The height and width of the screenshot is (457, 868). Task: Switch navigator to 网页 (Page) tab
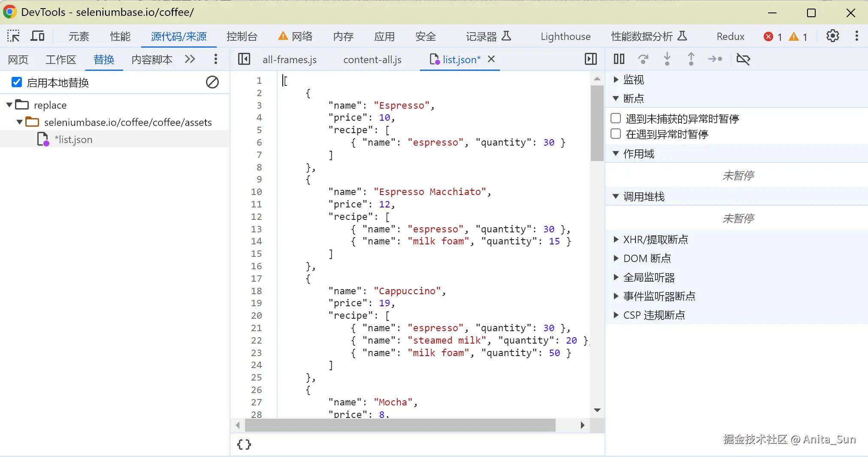coord(18,60)
